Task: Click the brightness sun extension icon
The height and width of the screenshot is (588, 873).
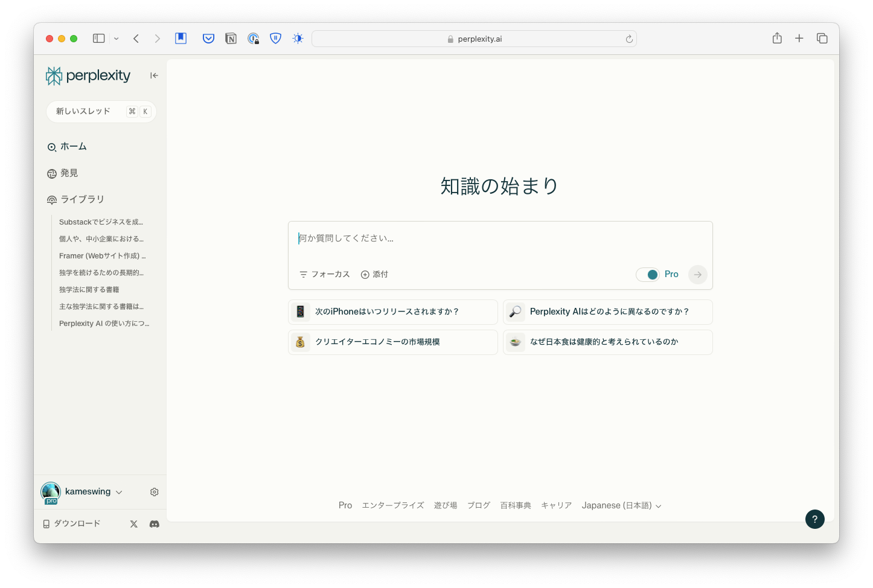Action: (x=298, y=39)
